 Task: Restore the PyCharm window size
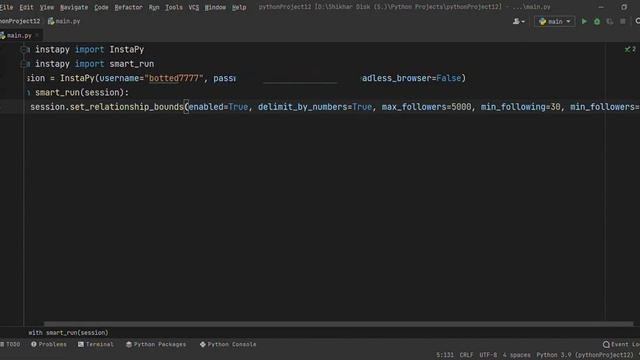624,7
